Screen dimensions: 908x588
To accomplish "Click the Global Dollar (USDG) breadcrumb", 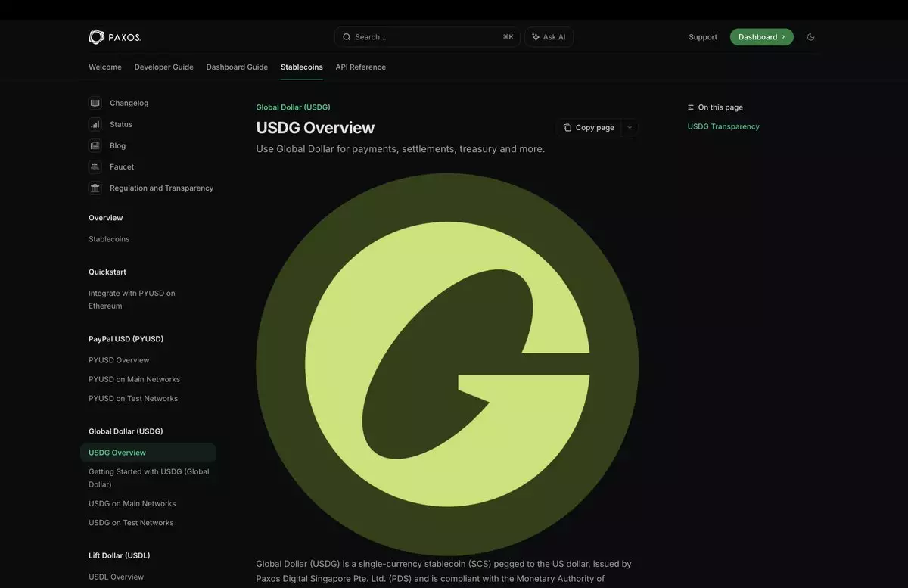I will (293, 107).
